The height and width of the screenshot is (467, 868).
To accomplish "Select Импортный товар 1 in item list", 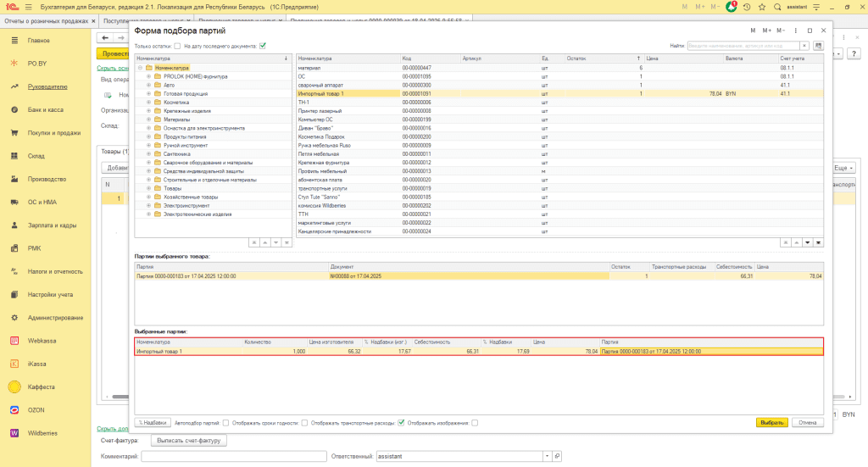I will pos(559,93).
